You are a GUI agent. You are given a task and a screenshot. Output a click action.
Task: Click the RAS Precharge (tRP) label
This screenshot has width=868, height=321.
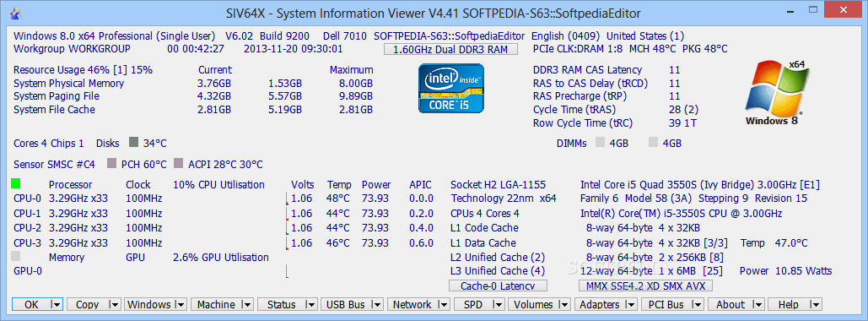pos(579,96)
